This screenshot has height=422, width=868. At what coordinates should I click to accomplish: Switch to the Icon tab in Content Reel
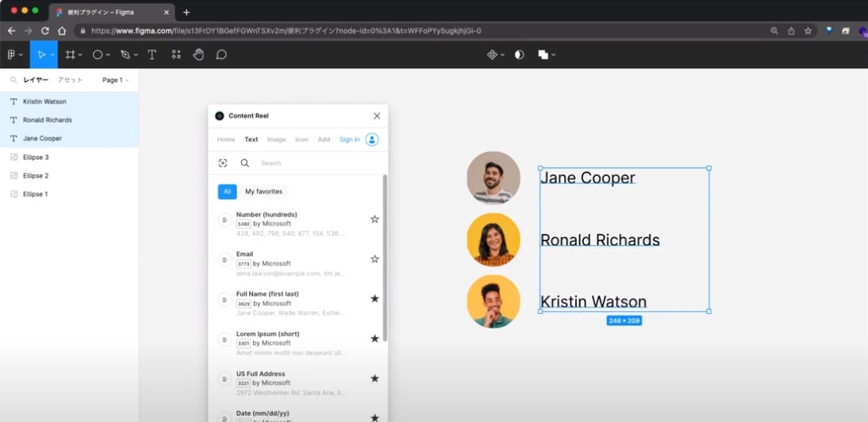click(302, 139)
